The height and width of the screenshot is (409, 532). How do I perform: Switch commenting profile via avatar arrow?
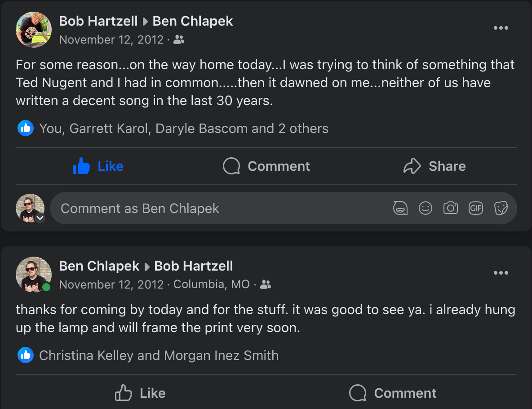coord(40,218)
